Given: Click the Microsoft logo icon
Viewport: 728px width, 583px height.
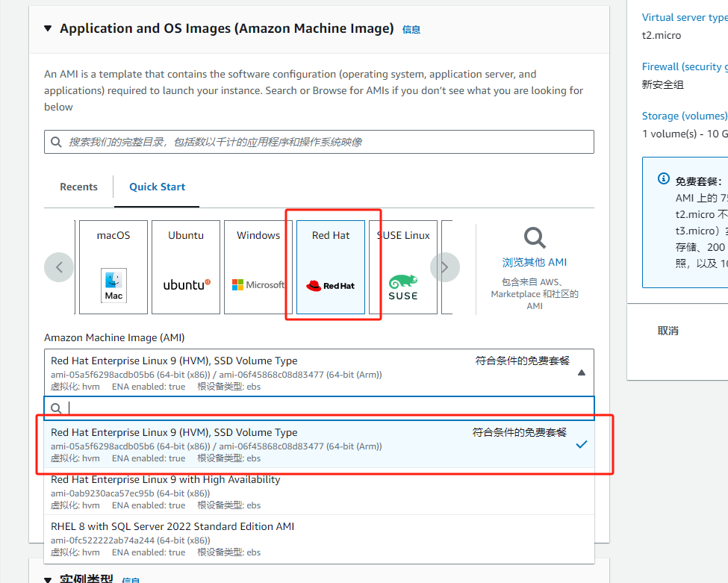Looking at the screenshot, I should click(x=258, y=285).
